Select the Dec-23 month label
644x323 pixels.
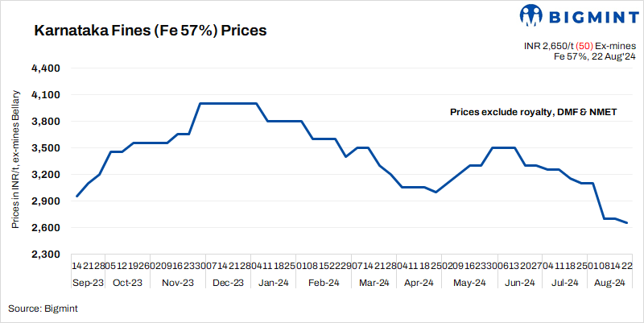(x=228, y=282)
